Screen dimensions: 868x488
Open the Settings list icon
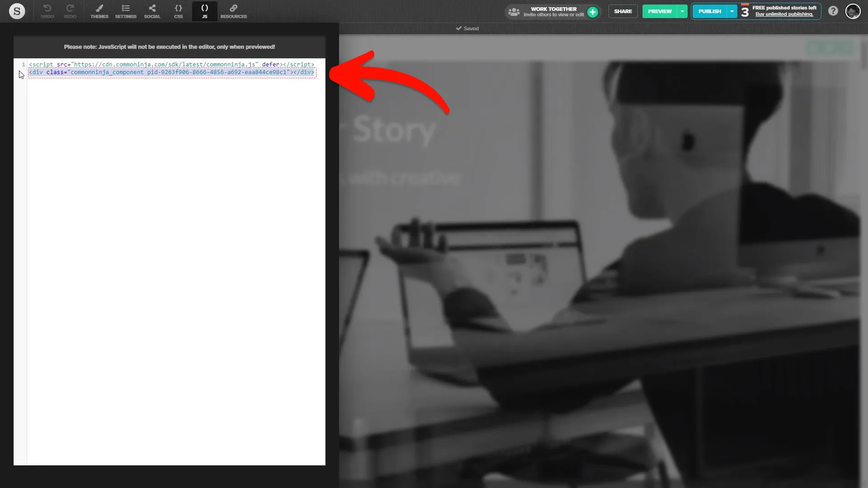pyautogui.click(x=126, y=11)
